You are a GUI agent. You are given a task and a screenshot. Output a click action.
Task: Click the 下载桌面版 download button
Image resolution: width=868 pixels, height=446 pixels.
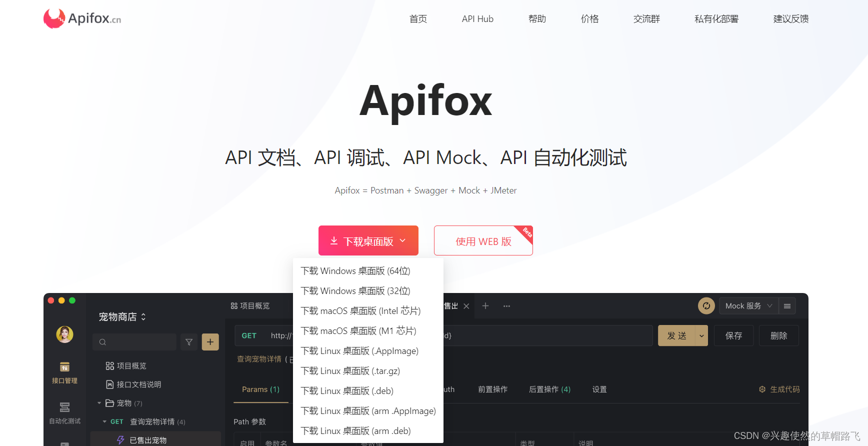click(x=368, y=240)
